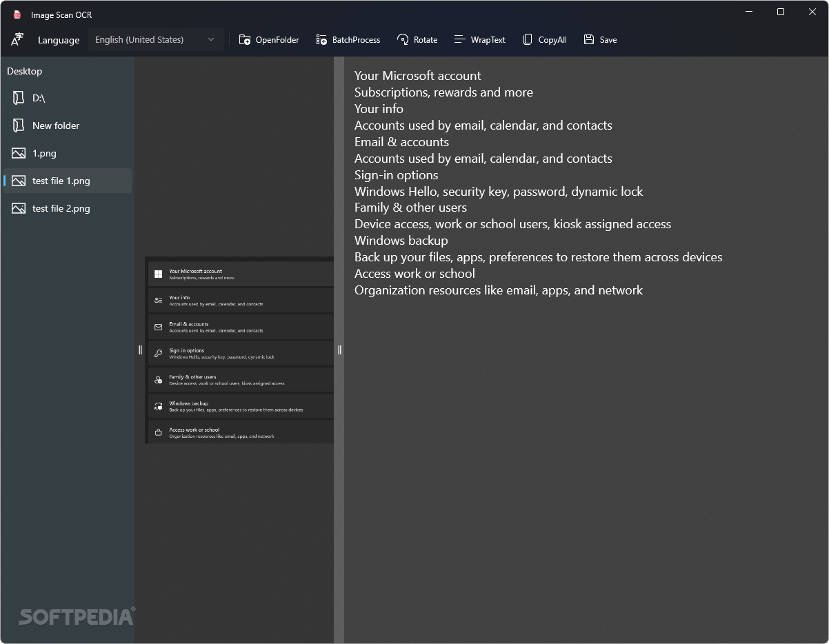Click the Save floppy icon
This screenshot has width=829, height=644.
click(x=589, y=40)
